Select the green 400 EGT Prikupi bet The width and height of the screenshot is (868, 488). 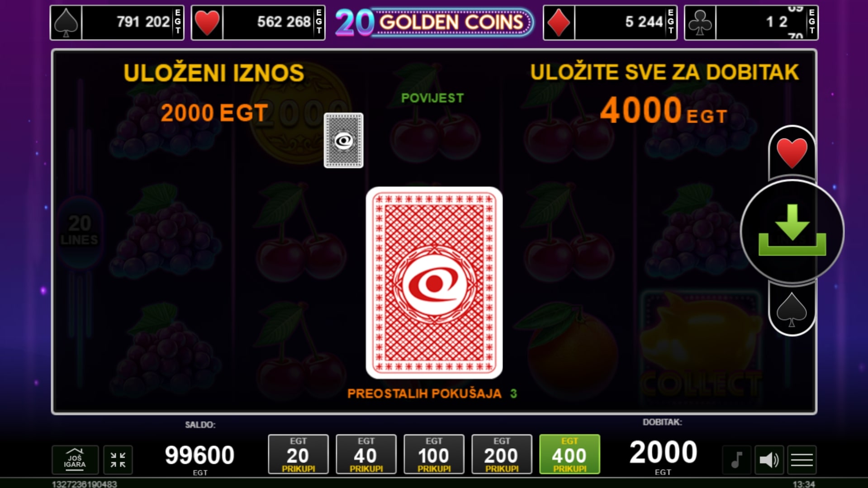pos(569,454)
